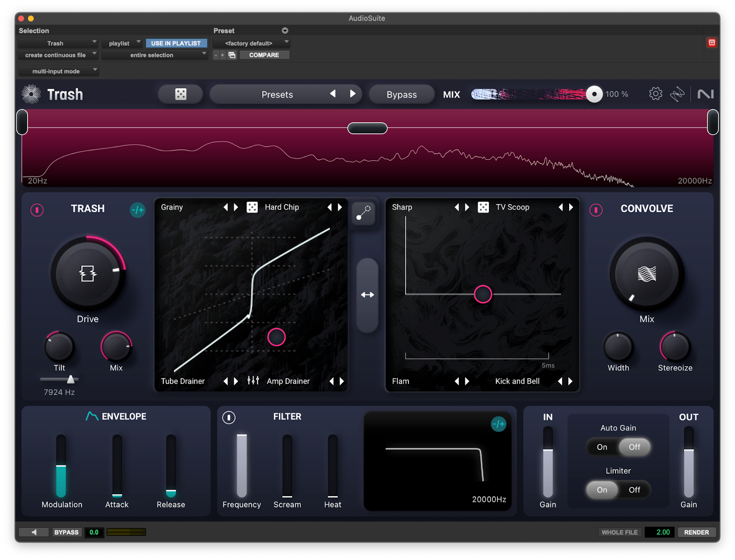Click the copy preset settings icon
Image resolution: width=735 pixels, height=560 pixels.
click(x=232, y=55)
